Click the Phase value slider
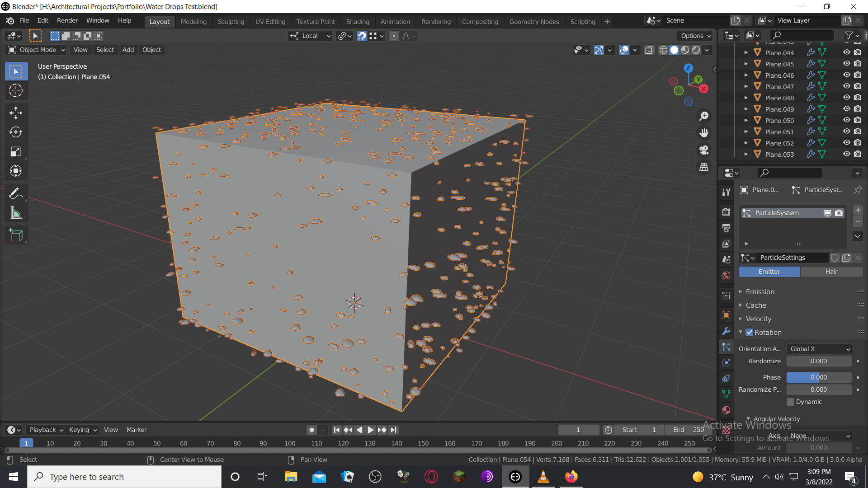The width and height of the screenshot is (868, 488). click(x=819, y=377)
